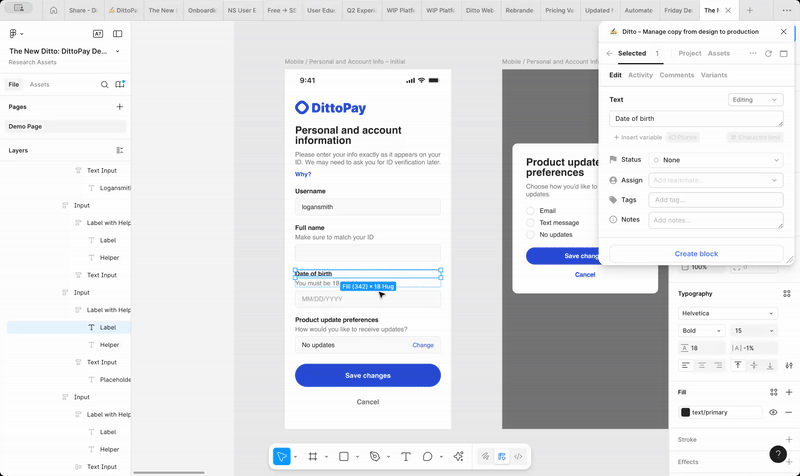Screen dimensions: 800x476
Task: Open the Helvetica font family dropdown
Action: tap(728, 313)
